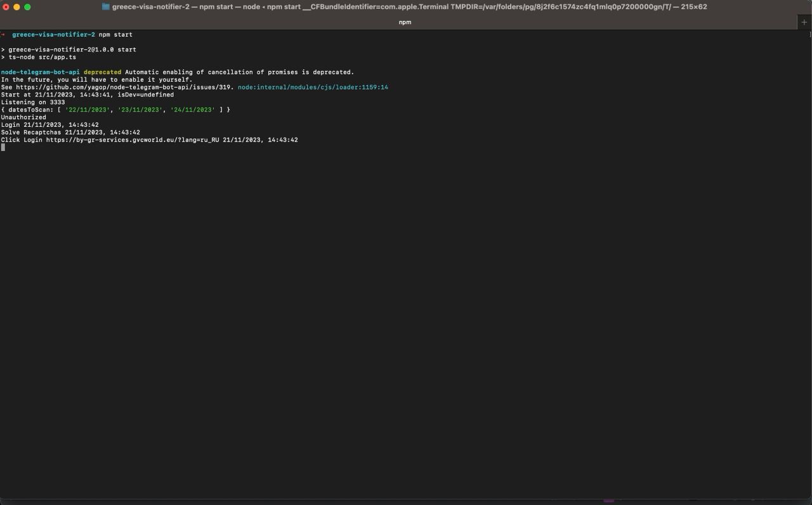Select the npm tab

tap(405, 22)
